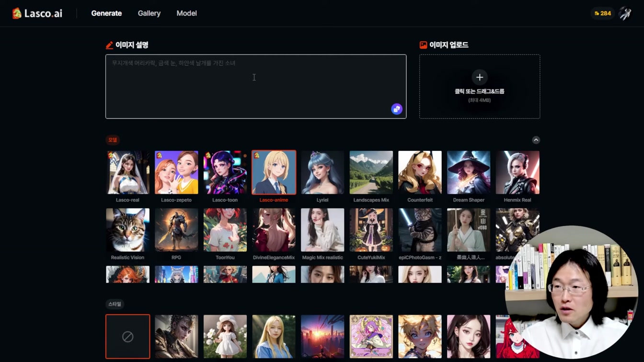Select the purple-haired tarot card style
The image size is (644, 362).
[371, 337]
